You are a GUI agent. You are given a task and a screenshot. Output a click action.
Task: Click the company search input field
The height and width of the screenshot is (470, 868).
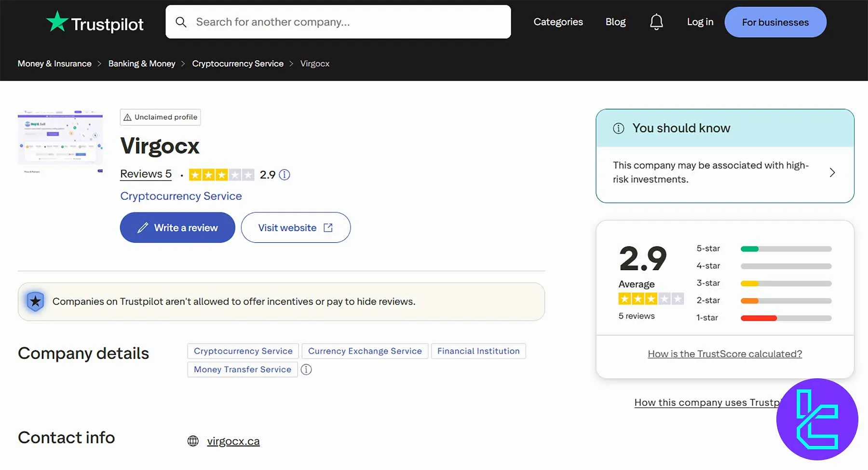point(338,22)
